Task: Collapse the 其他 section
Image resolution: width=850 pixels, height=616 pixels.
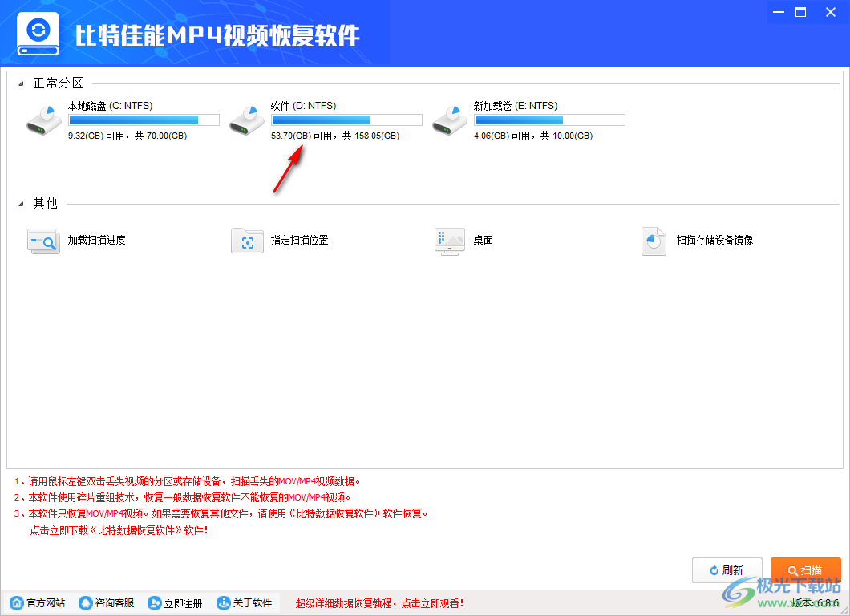Action: click(x=21, y=204)
